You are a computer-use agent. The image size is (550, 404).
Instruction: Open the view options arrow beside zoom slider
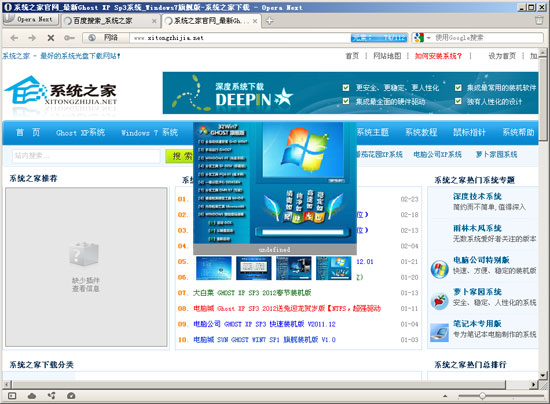pos(445,396)
